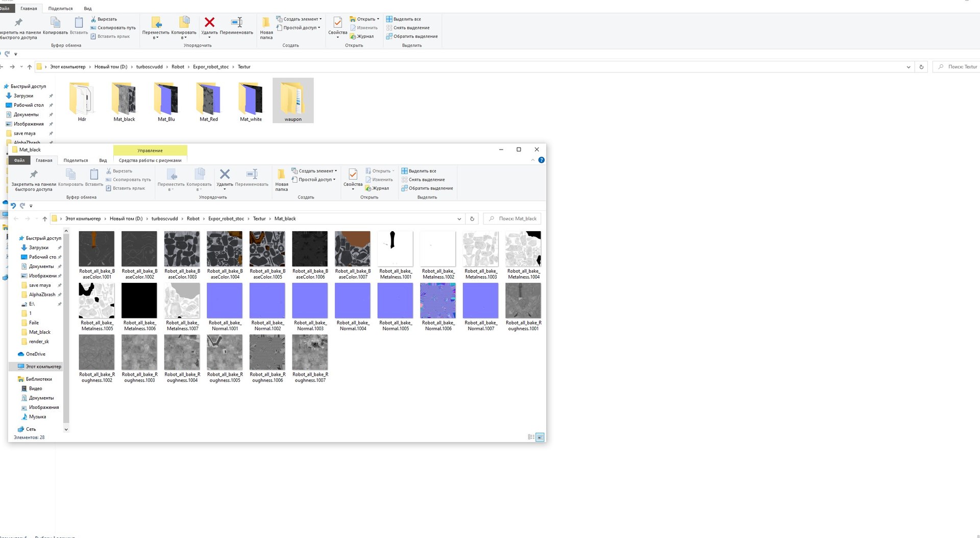
Task: Click Rename (Переименовать) in Textur window ribbon
Action: click(236, 26)
